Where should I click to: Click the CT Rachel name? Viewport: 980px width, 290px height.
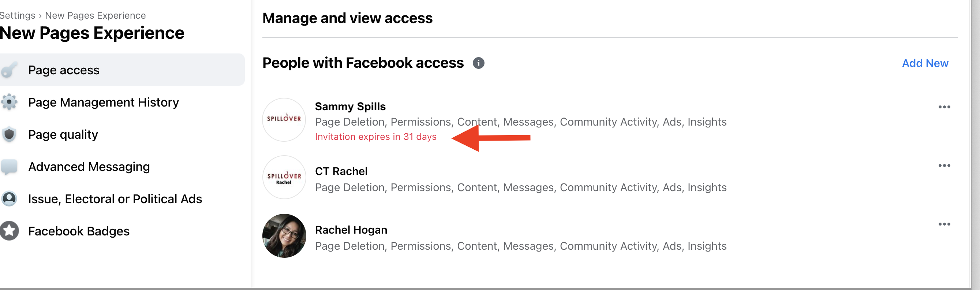[x=341, y=171]
